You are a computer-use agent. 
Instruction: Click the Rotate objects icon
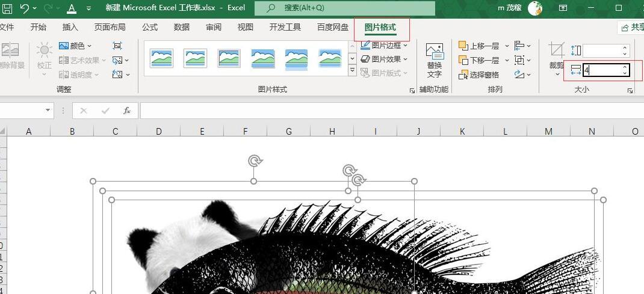(519, 75)
